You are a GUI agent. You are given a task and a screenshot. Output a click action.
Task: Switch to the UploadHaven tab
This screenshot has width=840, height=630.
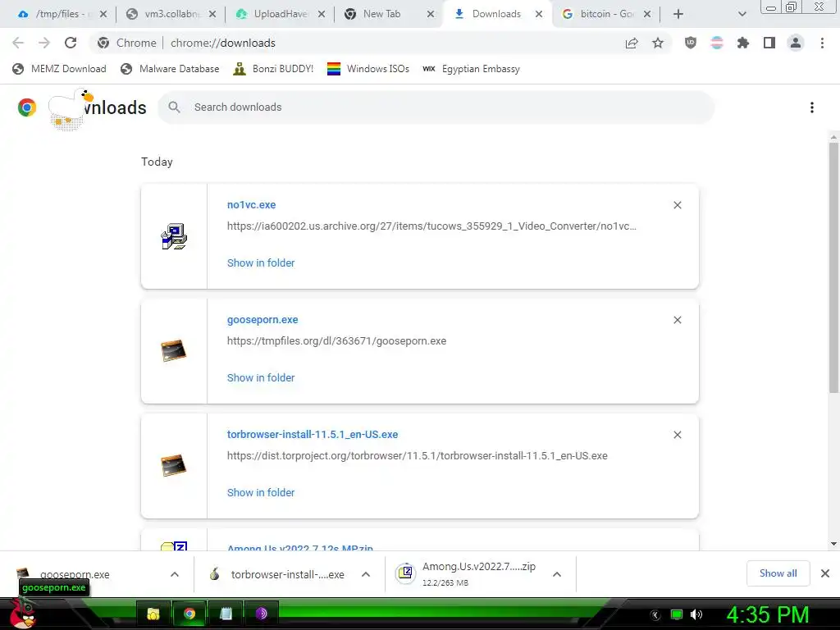(280, 14)
